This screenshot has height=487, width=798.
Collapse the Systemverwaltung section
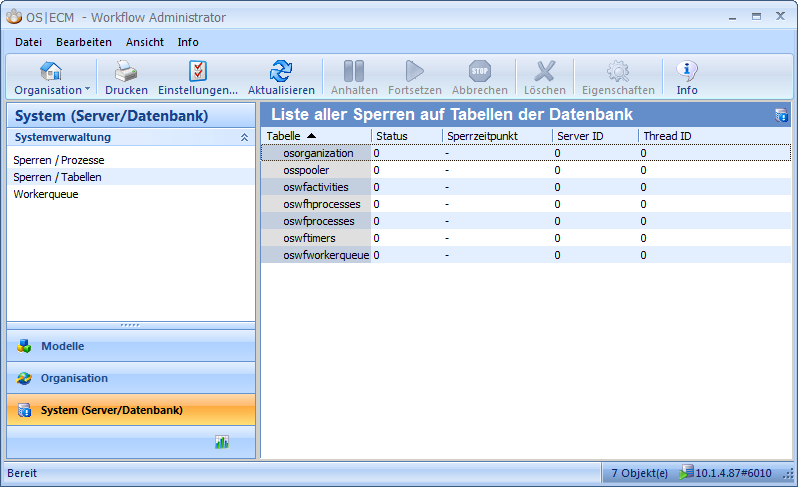pos(244,137)
